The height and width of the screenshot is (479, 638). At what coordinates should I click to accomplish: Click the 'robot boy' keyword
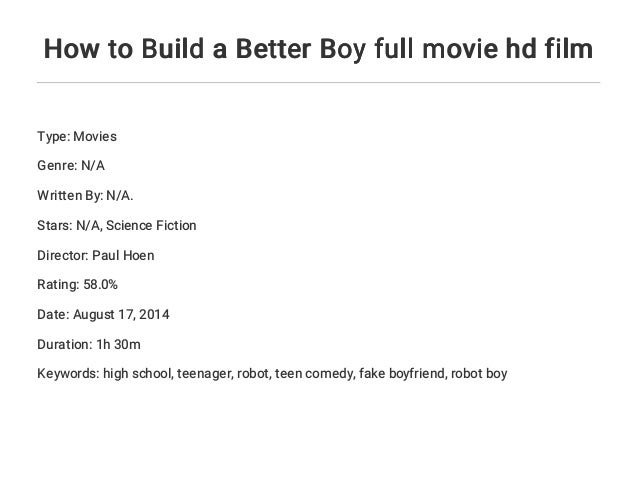[479, 374]
